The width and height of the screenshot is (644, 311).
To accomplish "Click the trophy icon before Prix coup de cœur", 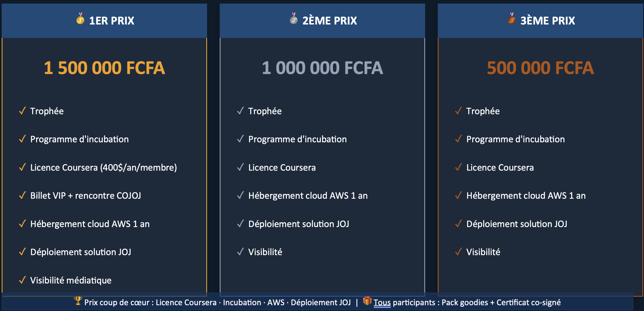I will pos(78,301).
